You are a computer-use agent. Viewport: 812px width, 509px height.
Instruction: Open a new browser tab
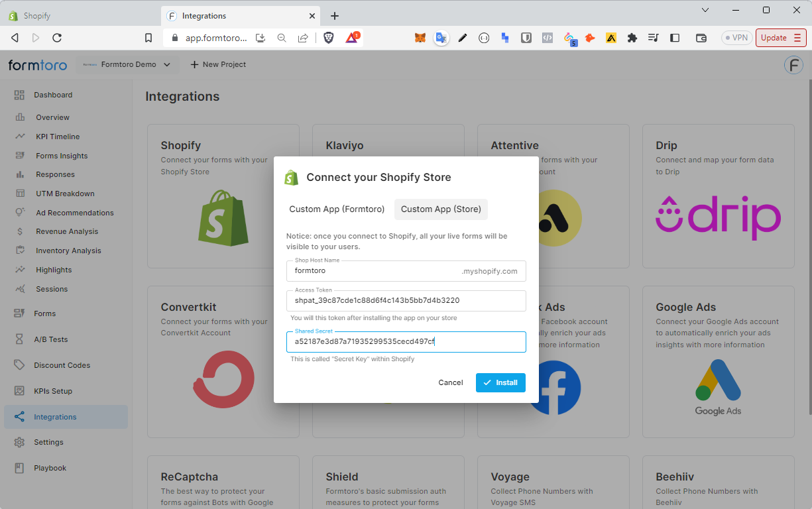pyautogui.click(x=335, y=16)
